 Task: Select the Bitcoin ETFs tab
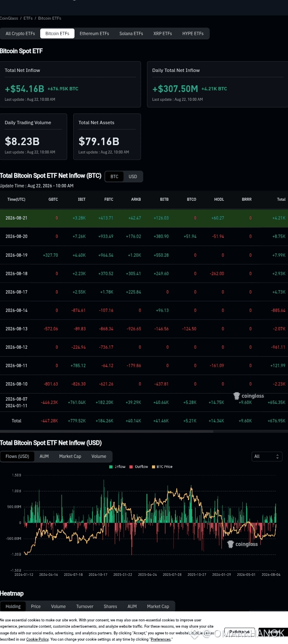(57, 33)
